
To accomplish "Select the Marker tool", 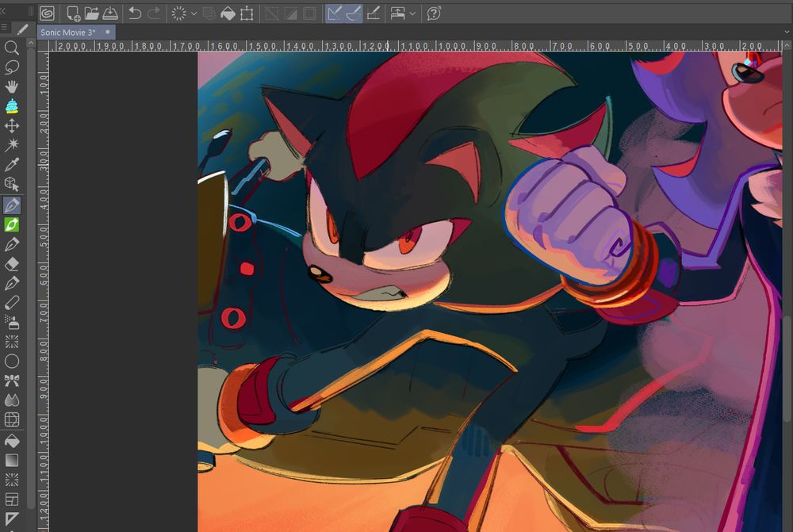I will tap(12, 302).
